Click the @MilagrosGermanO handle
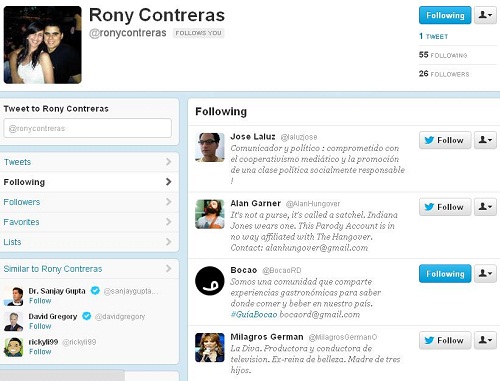Image resolution: width=500 pixels, height=381 pixels. 343,337
